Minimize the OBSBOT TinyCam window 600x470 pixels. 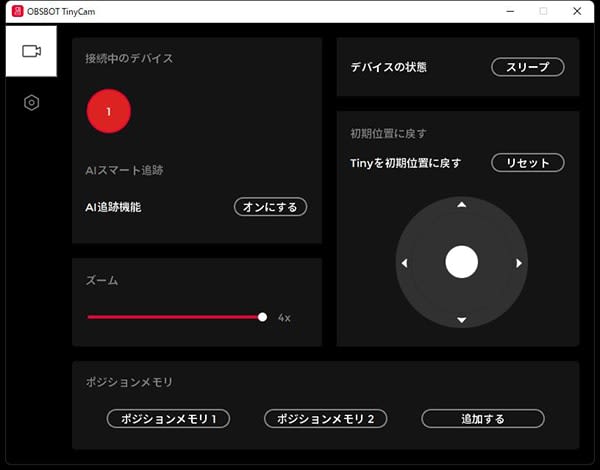(510, 11)
